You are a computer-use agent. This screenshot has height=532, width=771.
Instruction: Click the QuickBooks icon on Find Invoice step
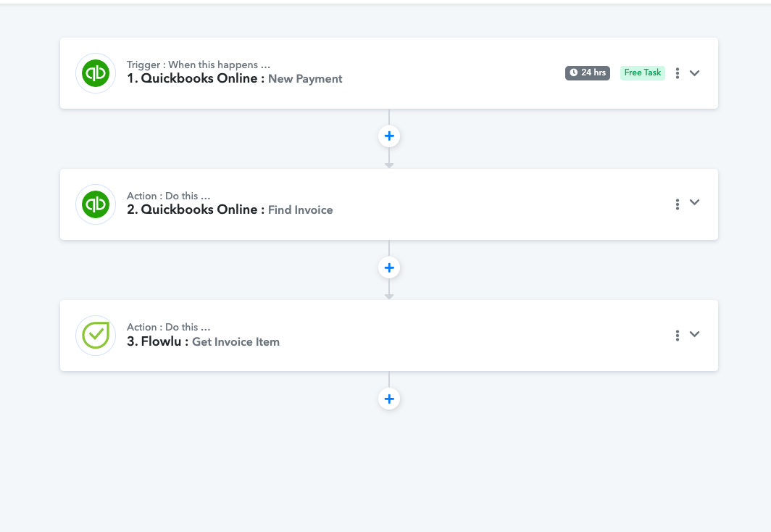point(96,204)
